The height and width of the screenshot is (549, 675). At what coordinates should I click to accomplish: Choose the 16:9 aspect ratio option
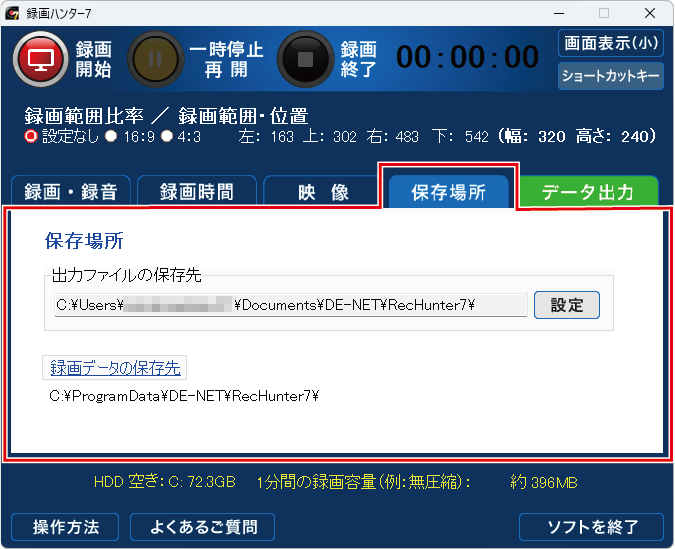pos(111,137)
